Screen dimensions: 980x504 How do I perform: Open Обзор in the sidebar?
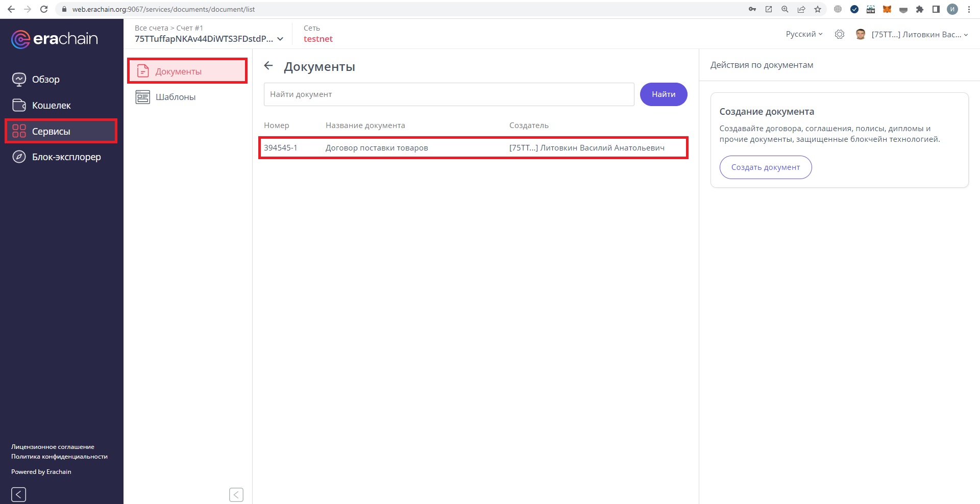(46, 80)
